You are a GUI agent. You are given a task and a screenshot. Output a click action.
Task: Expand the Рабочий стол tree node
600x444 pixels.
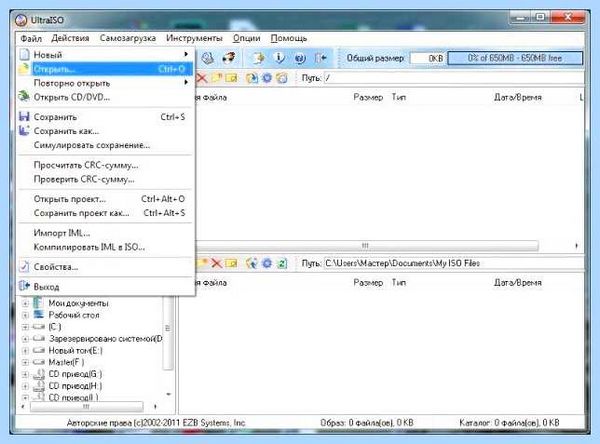tap(25, 315)
